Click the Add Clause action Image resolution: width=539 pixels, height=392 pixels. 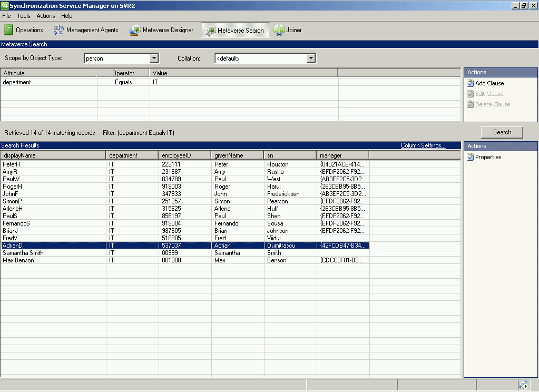[x=489, y=83]
